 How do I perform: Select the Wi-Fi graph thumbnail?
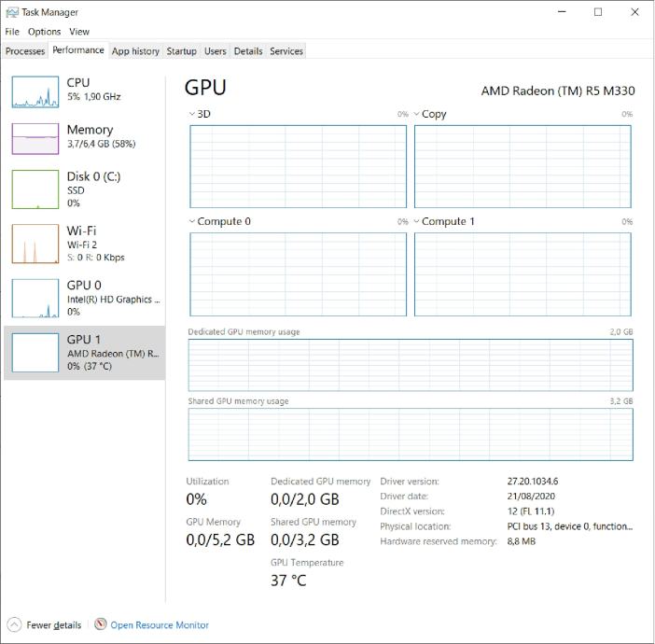(x=35, y=244)
